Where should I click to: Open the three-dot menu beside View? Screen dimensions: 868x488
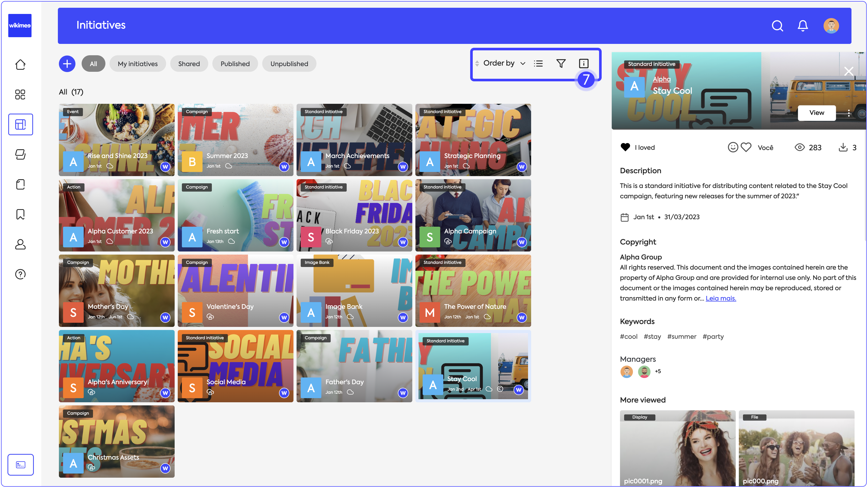point(848,113)
